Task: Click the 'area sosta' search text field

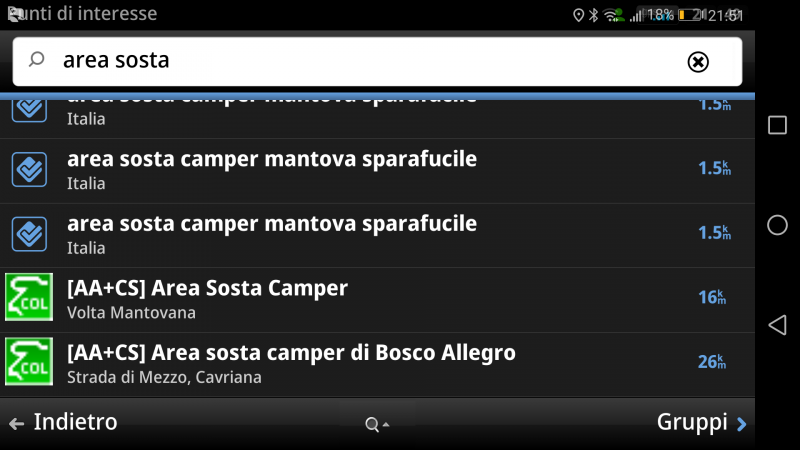Action: pyautogui.click(x=377, y=61)
